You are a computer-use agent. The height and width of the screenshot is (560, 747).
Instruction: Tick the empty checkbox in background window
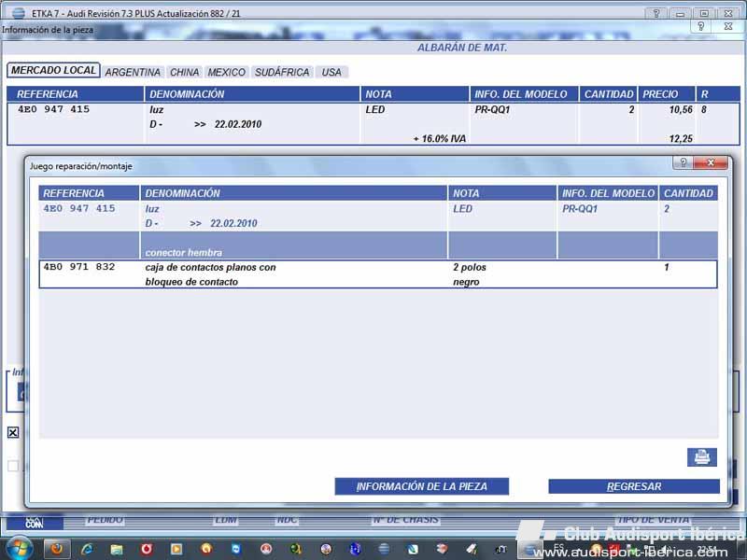tap(13, 466)
